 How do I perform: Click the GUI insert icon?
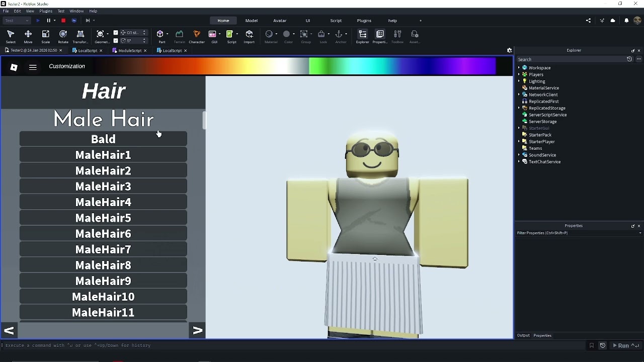point(213,34)
